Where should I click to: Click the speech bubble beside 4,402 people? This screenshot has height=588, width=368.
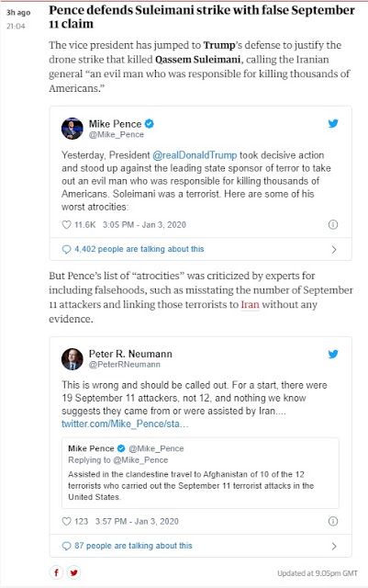tap(66, 249)
